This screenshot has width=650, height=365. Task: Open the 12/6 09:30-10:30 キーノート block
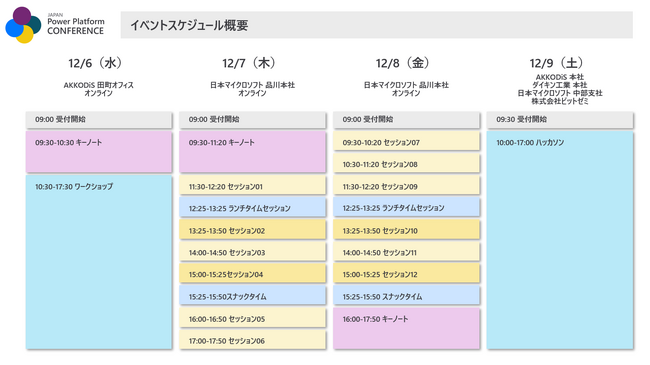[99, 152]
